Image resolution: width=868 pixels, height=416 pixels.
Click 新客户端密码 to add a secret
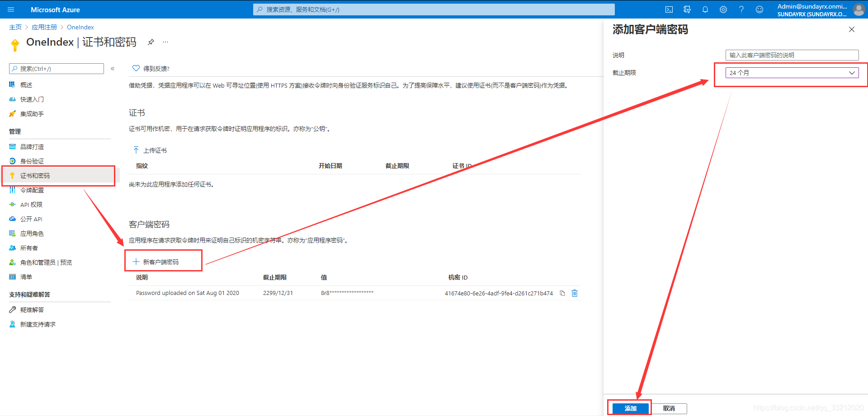(x=160, y=262)
